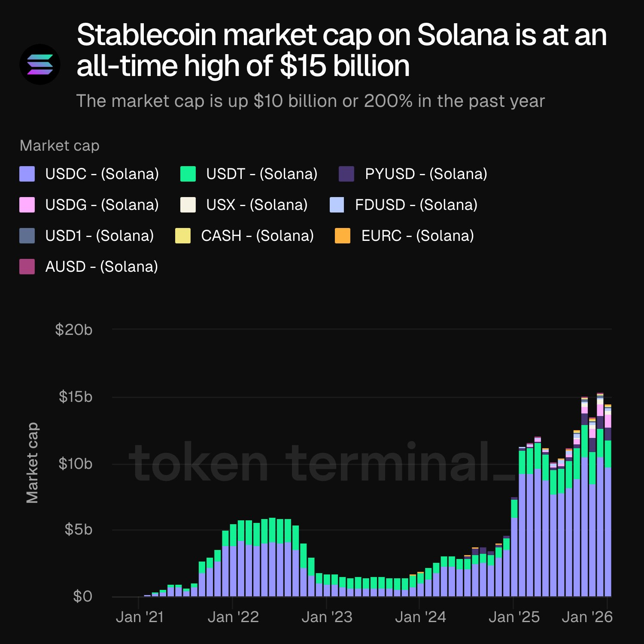Toggle the PYUSD - (Solana) legend label
Image resolution: width=644 pixels, height=644 pixels.
[x=426, y=174]
